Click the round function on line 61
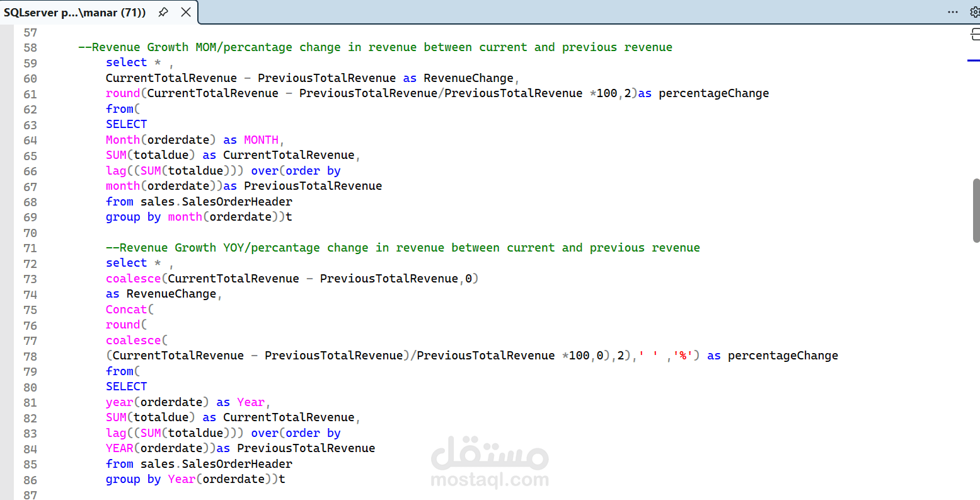This screenshot has width=980, height=500. click(122, 93)
